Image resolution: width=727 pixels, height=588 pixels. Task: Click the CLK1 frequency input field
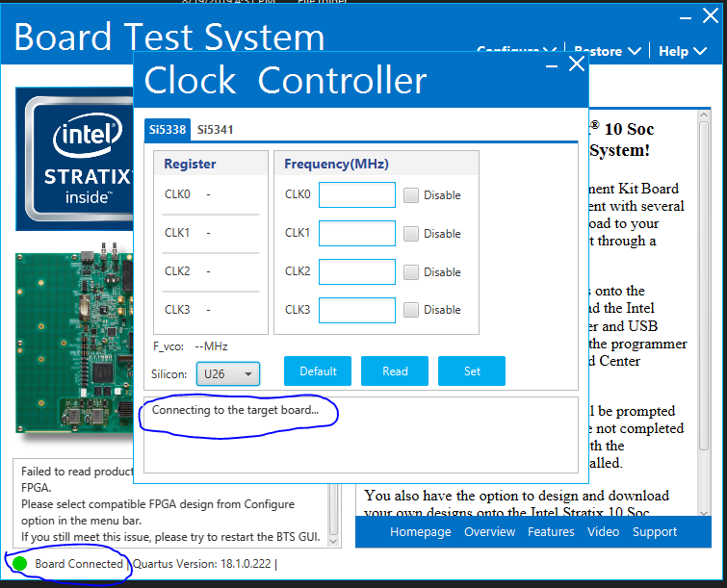(357, 233)
